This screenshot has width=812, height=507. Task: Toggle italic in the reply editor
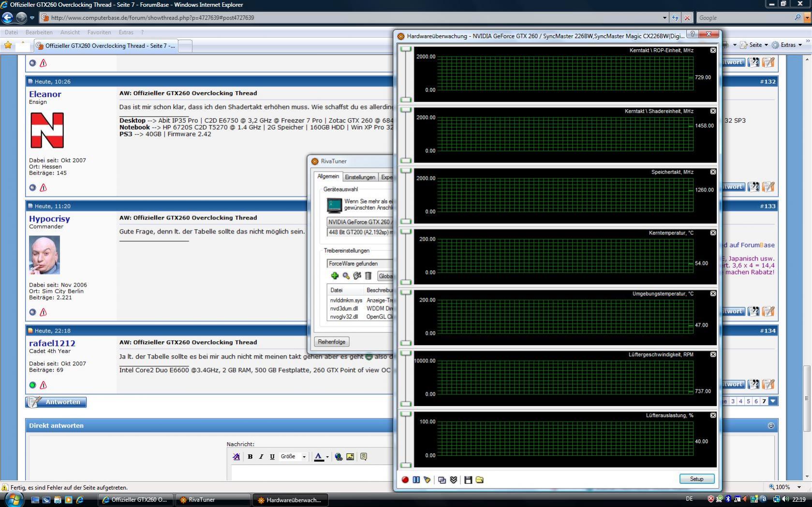pyautogui.click(x=261, y=456)
